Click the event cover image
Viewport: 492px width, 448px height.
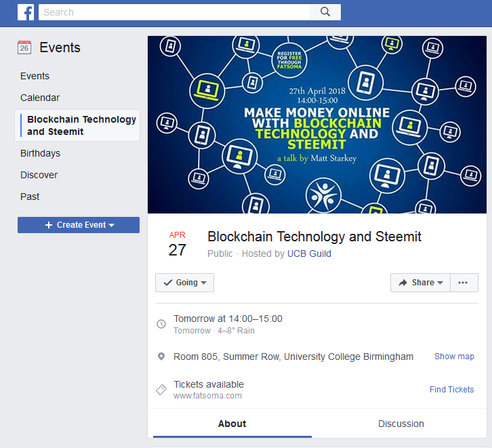[x=317, y=125]
